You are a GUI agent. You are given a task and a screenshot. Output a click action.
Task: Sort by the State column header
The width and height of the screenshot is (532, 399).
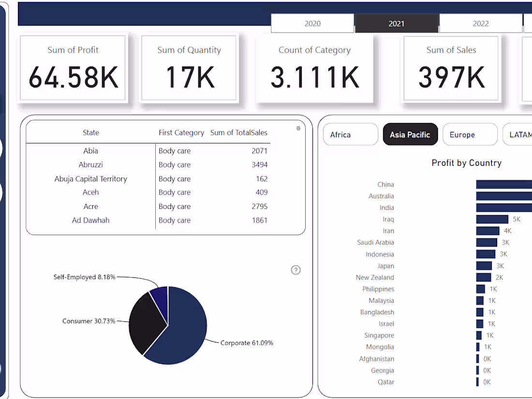(x=90, y=132)
